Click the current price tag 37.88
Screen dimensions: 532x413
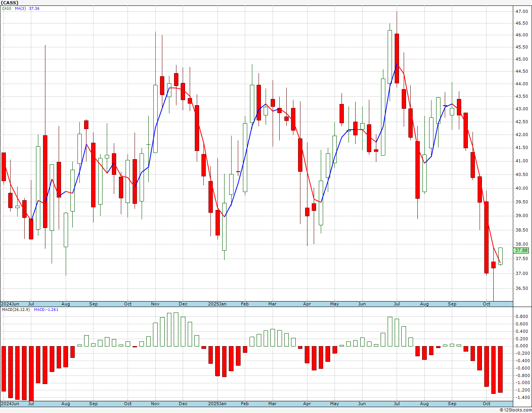tap(521, 250)
